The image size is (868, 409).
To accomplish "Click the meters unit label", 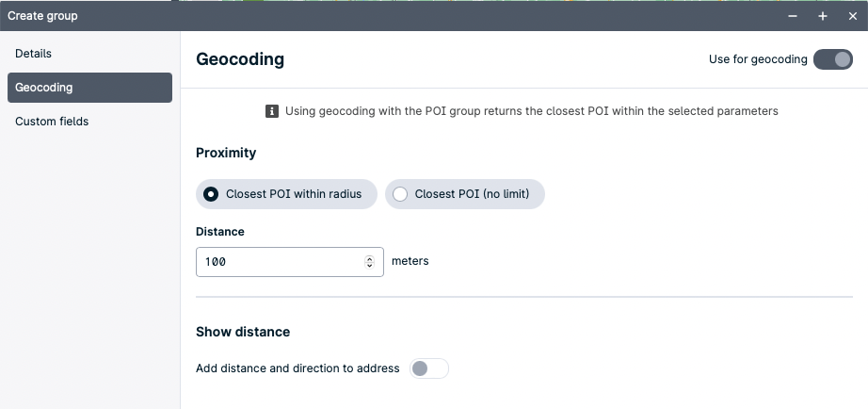I will pyautogui.click(x=410, y=261).
